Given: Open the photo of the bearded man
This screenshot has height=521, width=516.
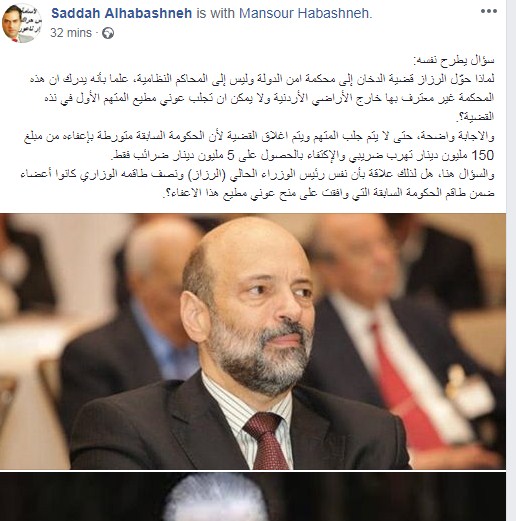Looking at the screenshot, I should coord(253,341).
